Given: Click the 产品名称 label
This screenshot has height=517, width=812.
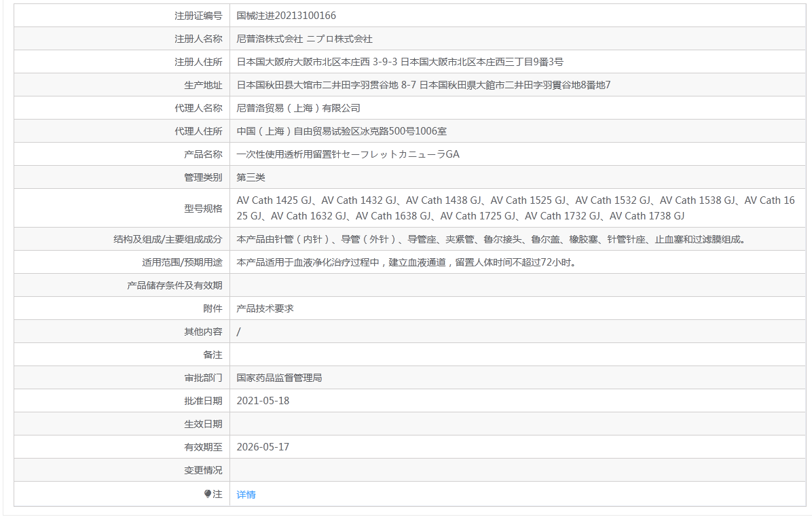Looking at the screenshot, I should click(203, 154).
